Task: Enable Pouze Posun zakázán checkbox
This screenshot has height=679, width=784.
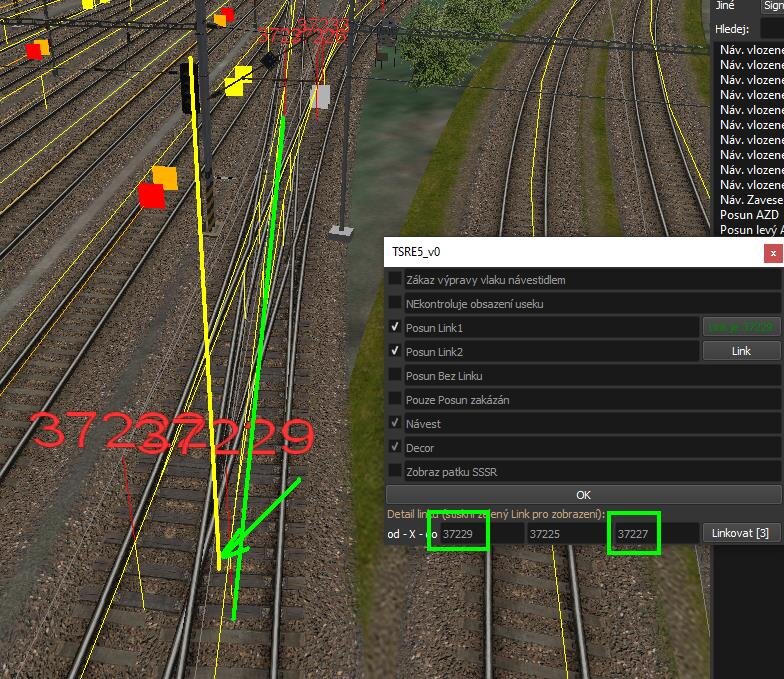Action: click(x=396, y=399)
